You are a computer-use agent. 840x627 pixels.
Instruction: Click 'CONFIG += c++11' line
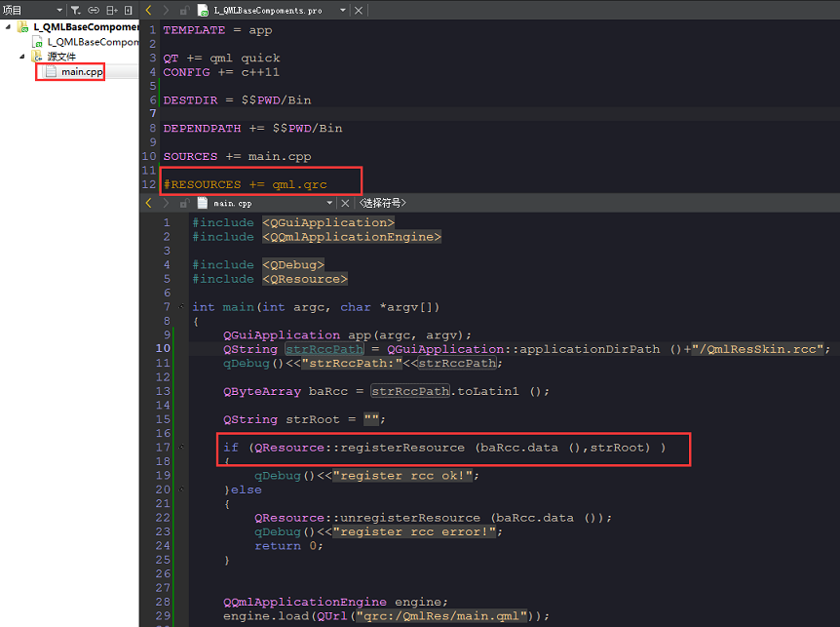[x=221, y=72]
